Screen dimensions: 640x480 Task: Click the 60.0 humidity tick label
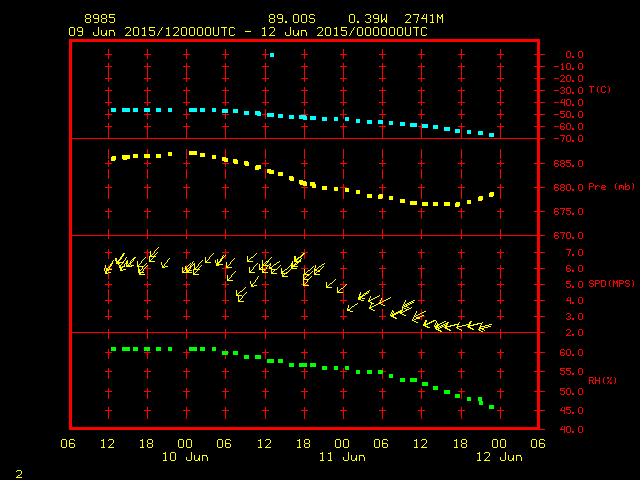click(x=571, y=353)
